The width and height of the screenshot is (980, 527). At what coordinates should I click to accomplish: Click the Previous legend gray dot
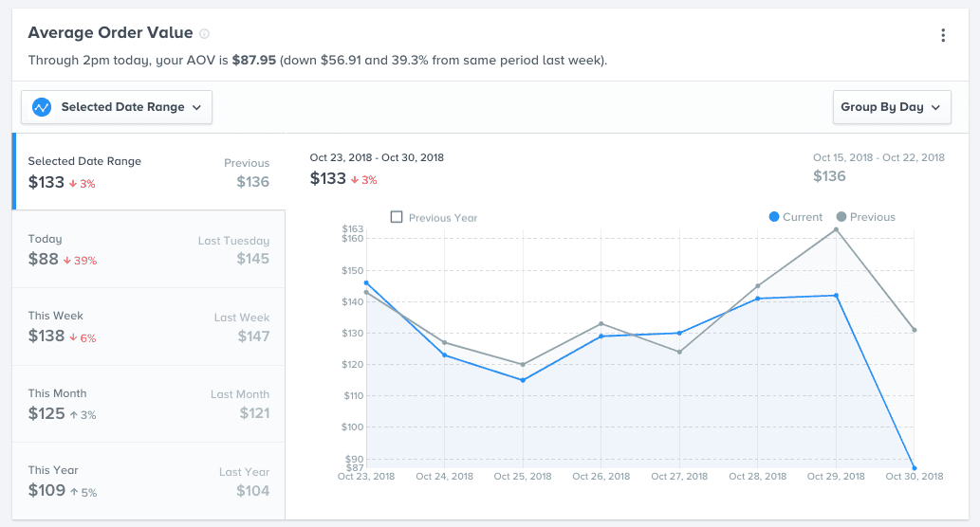click(x=841, y=217)
